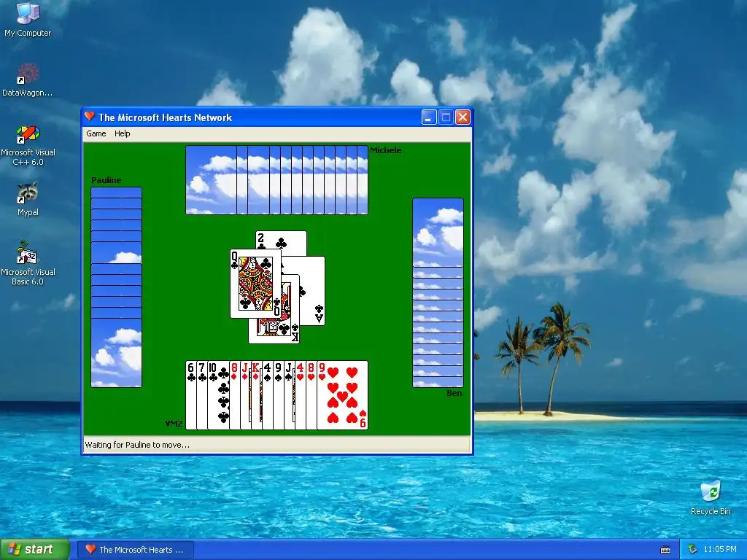Select the DataWagon desktop shortcut
Screen dimensions: 747x560
click(x=28, y=79)
